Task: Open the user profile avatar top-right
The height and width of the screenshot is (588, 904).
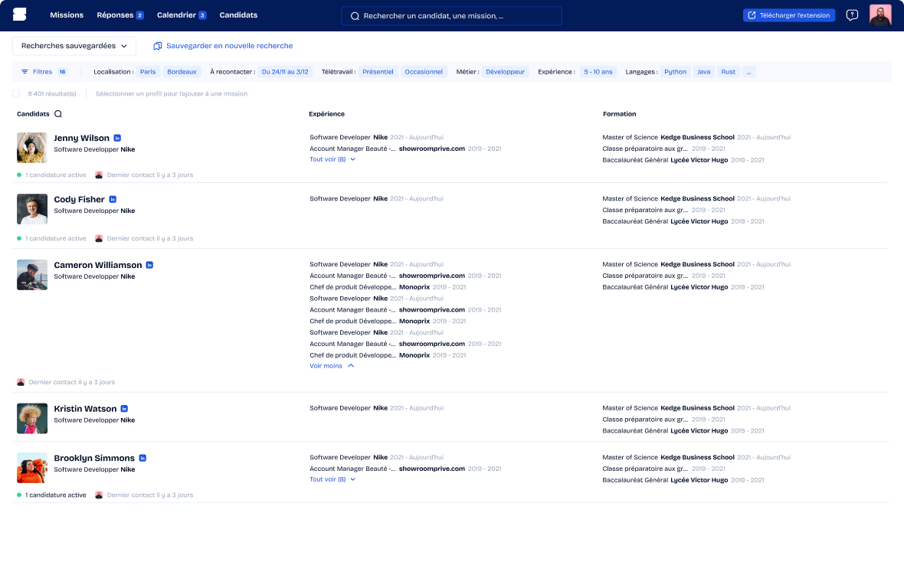Action: pos(879,15)
